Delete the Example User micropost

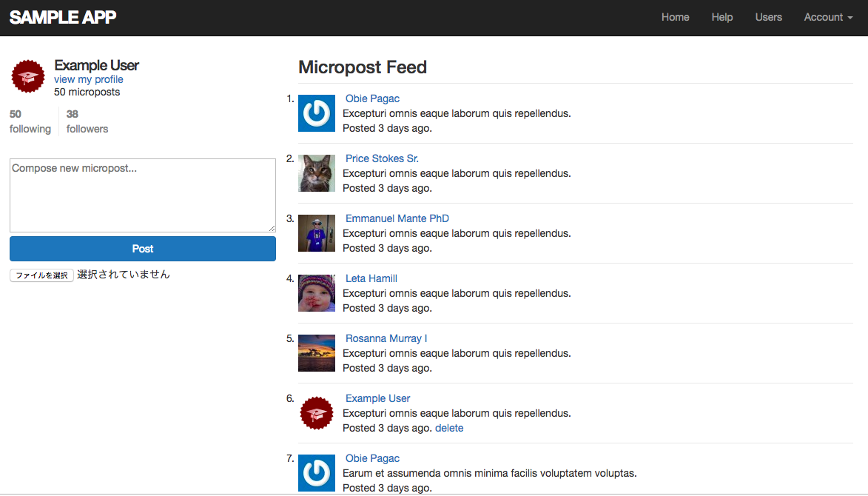click(x=449, y=428)
